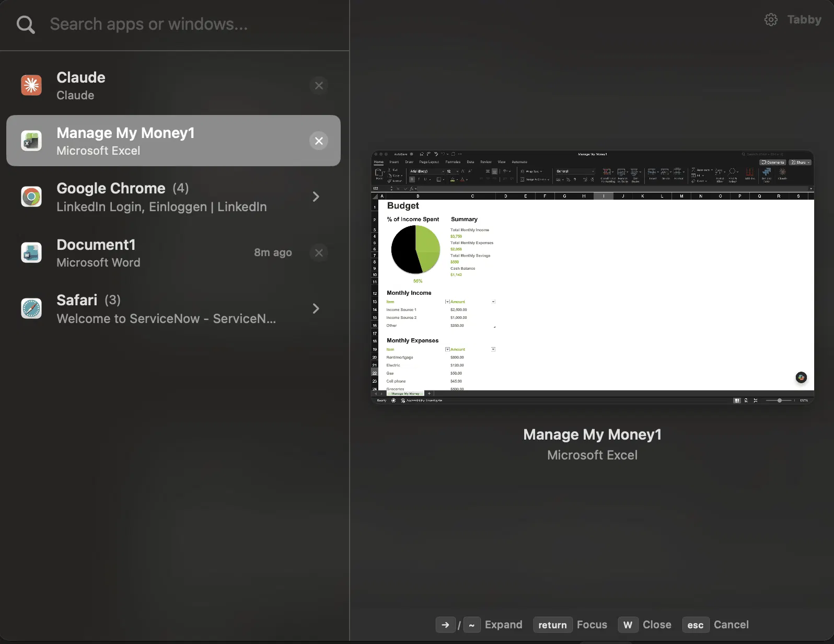Viewport: 834px width, 644px height.
Task: Close Document1 with its X button
Action: pyautogui.click(x=319, y=252)
